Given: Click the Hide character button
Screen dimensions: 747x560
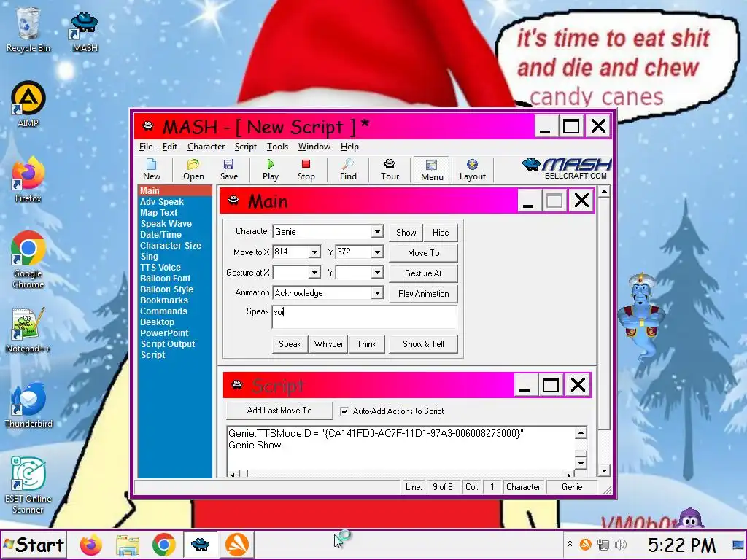Looking at the screenshot, I should click(441, 233).
